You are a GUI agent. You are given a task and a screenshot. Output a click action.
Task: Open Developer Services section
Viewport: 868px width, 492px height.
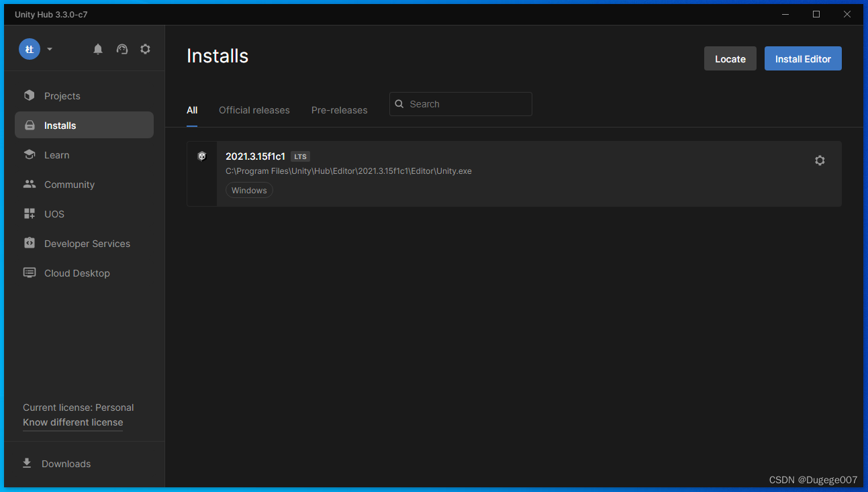pos(84,244)
